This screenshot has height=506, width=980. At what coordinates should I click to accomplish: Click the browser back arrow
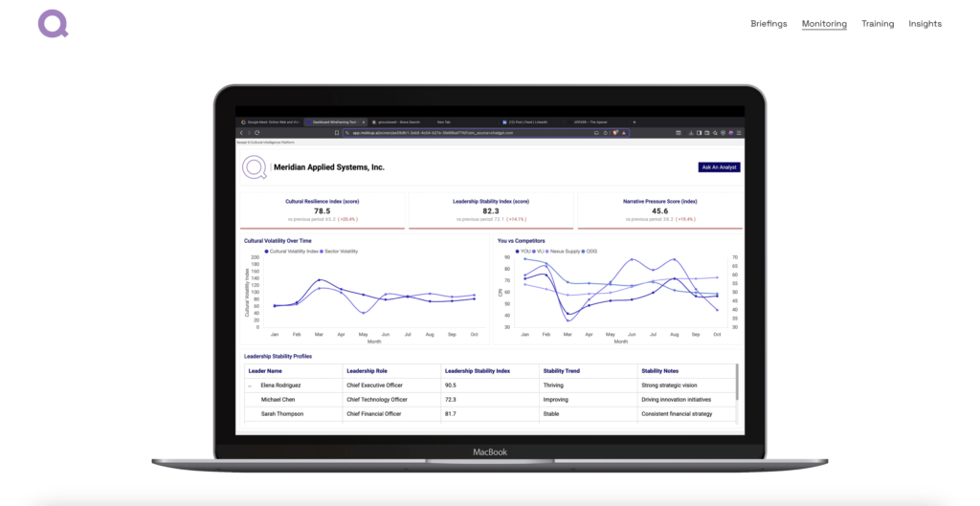241,133
